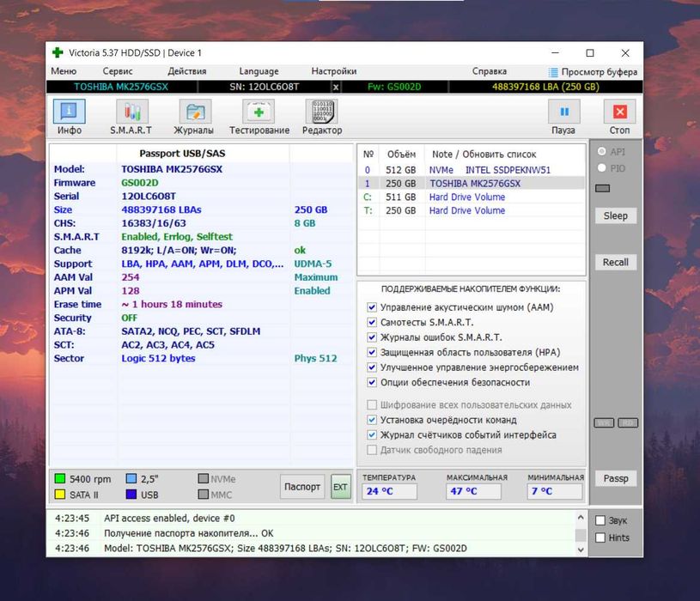
Task: Click the Пауза pause icon
Action: 564,111
